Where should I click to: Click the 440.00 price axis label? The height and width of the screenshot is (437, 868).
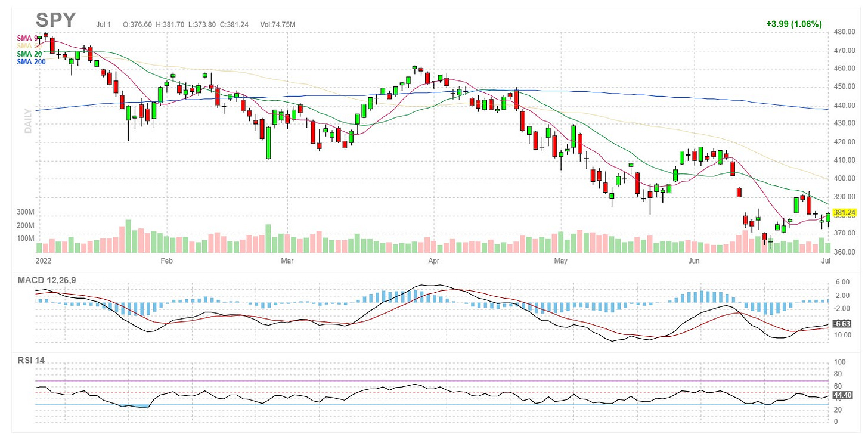(845, 106)
